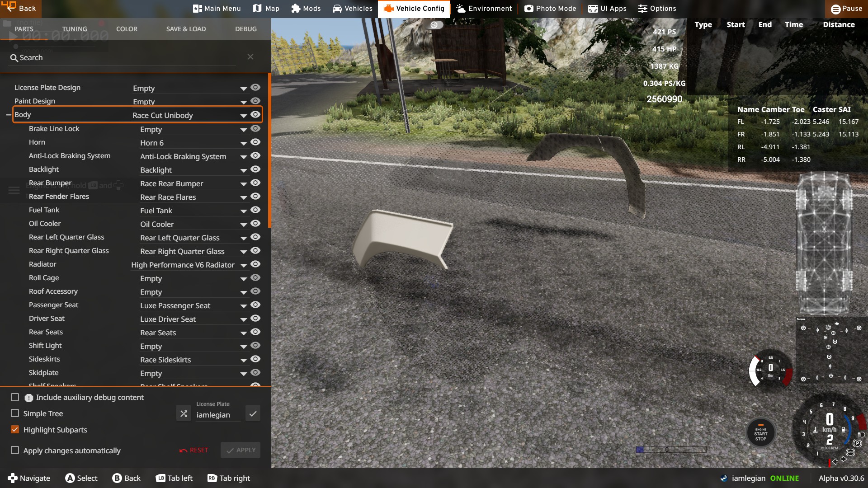Enable the Simple Tree checkbox
The width and height of the screenshot is (868, 488).
pyautogui.click(x=15, y=413)
